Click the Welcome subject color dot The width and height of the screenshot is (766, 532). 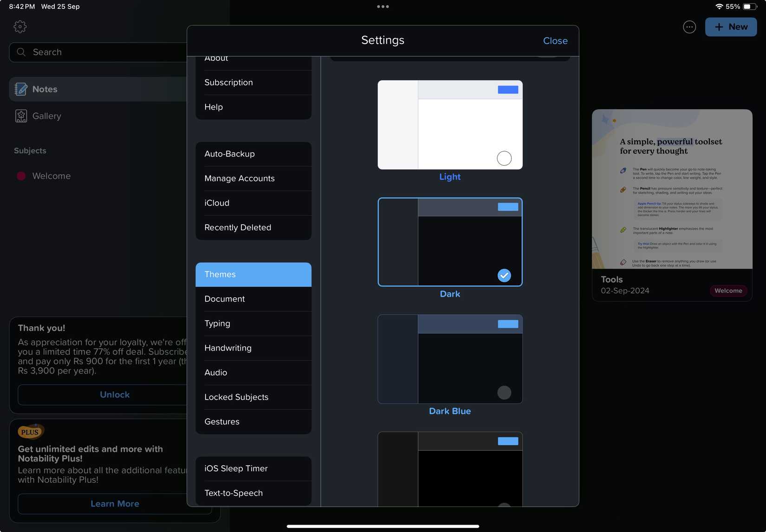pyautogui.click(x=21, y=176)
